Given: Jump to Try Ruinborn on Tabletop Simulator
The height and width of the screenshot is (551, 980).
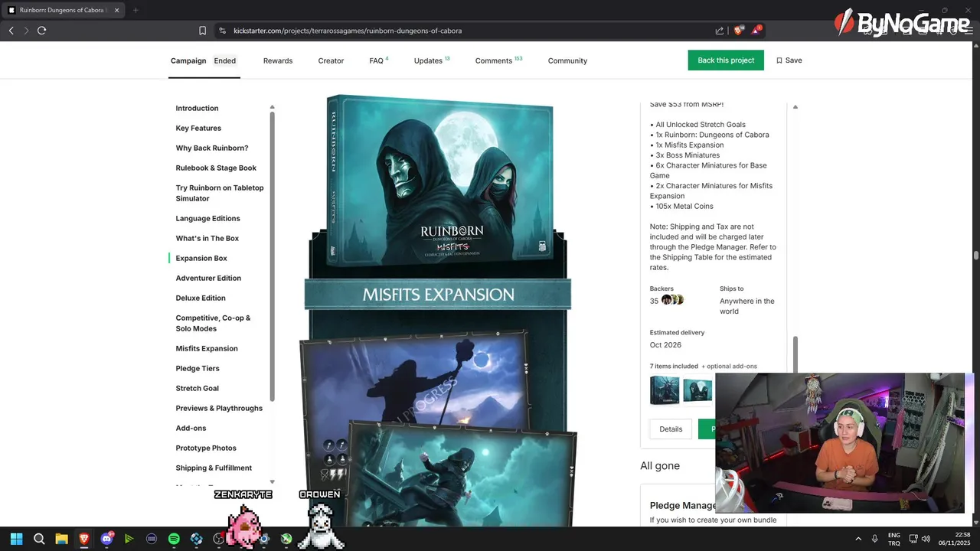Looking at the screenshot, I should pos(220,193).
